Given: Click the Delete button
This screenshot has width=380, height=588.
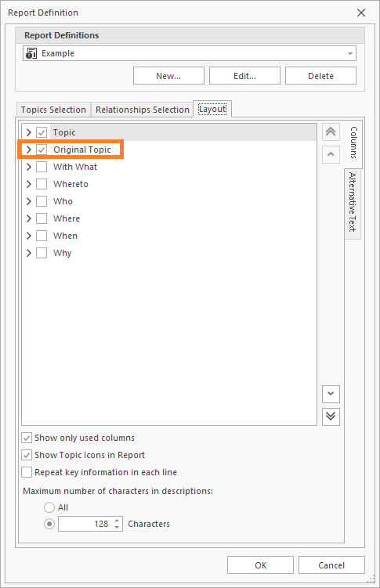Looking at the screenshot, I should tap(320, 76).
